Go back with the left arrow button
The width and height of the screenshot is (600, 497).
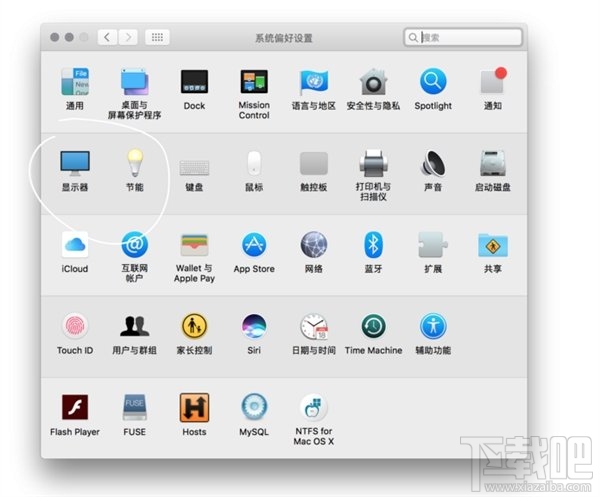107,37
